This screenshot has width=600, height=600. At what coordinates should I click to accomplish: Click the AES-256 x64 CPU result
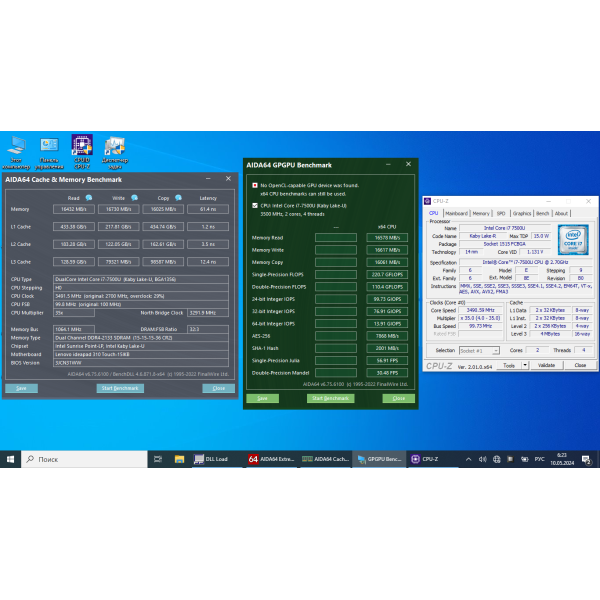(x=387, y=336)
